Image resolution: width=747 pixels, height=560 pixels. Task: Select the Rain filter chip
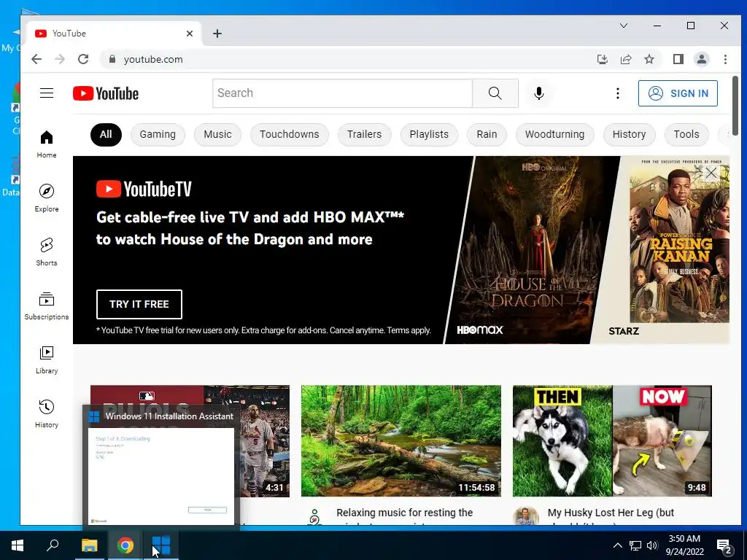487,134
